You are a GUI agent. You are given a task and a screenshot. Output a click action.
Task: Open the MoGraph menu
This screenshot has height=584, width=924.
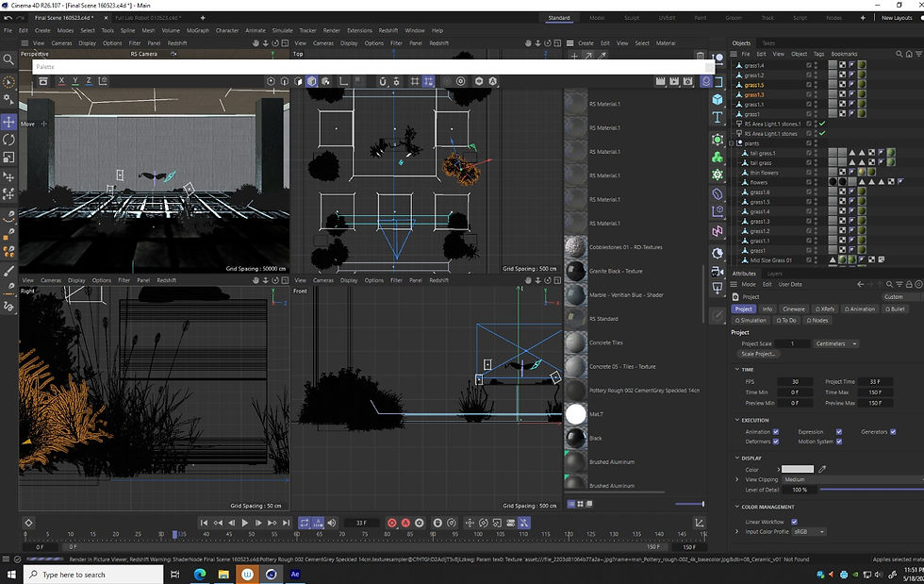(197, 31)
